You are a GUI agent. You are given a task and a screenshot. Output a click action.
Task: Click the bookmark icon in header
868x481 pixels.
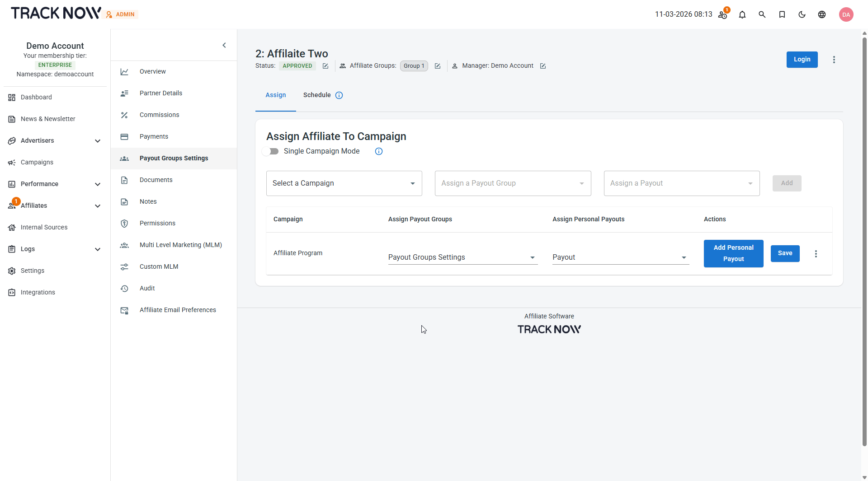click(x=782, y=14)
